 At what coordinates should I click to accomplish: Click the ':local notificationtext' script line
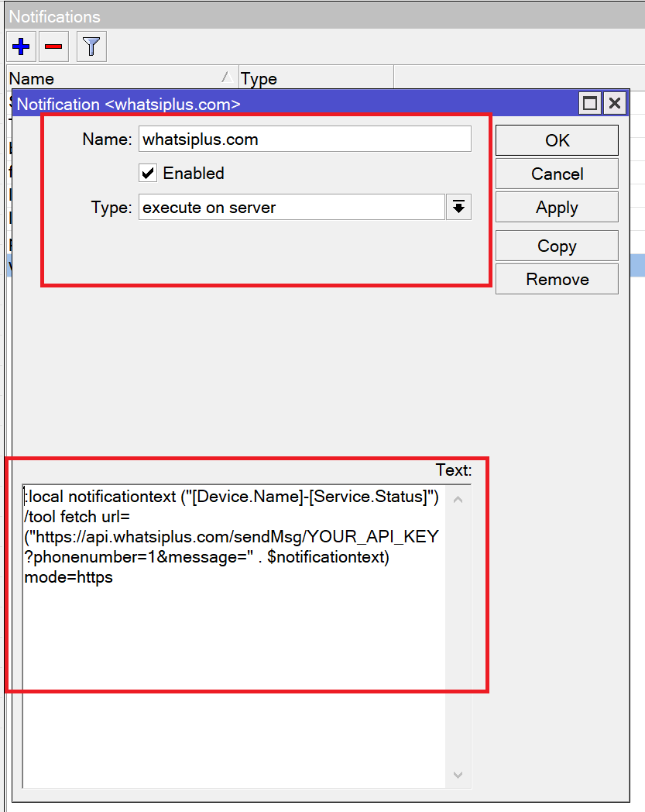[232, 497]
